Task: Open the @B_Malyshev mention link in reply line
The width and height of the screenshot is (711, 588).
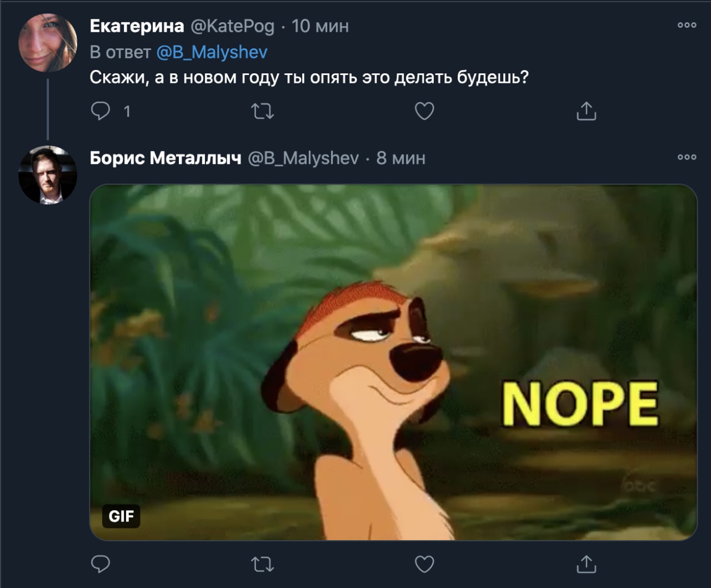Action: pyautogui.click(x=212, y=52)
